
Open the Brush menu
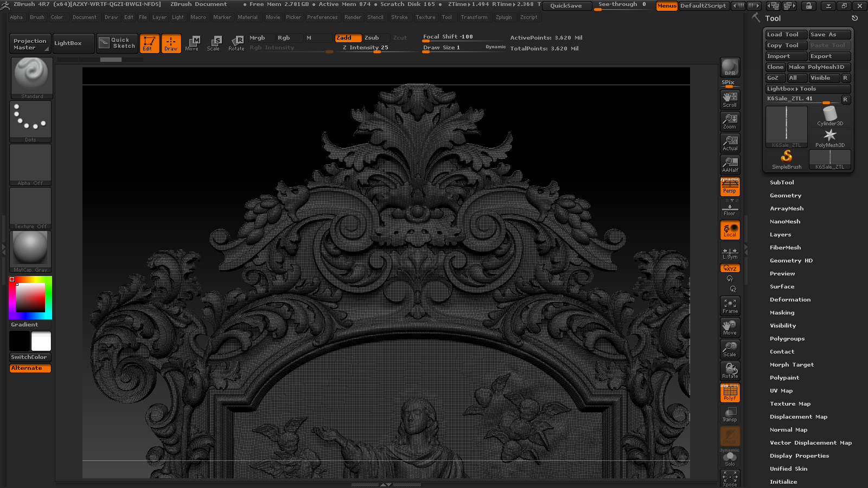[x=37, y=17]
